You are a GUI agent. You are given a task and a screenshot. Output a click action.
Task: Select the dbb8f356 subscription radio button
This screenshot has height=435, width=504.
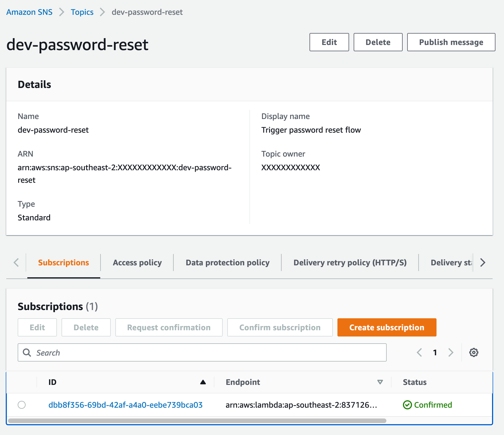pyautogui.click(x=22, y=405)
